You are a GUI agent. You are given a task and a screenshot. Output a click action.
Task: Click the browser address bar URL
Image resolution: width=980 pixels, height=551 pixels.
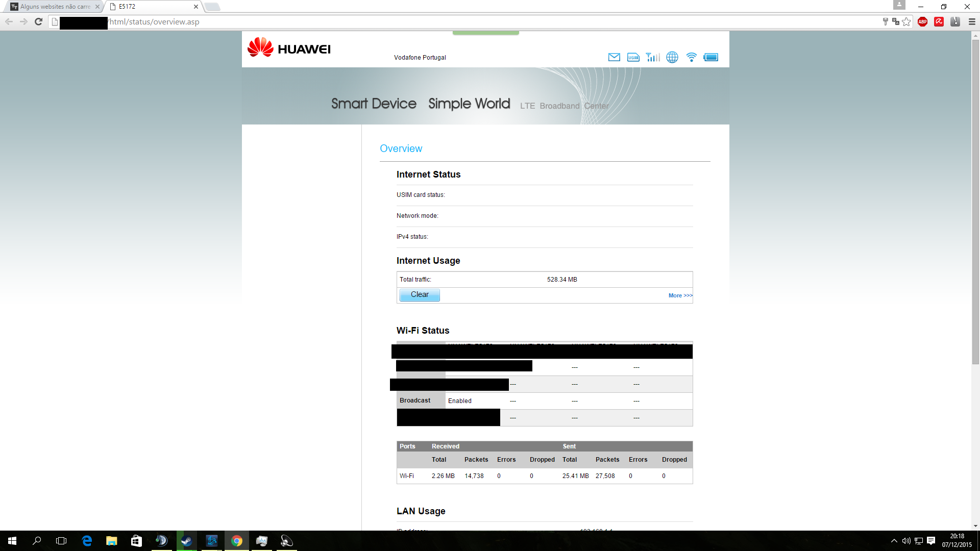(x=154, y=22)
